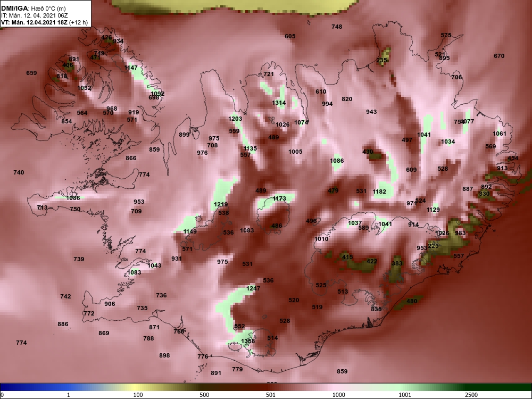Click the map value 605

pyautogui.click(x=290, y=36)
